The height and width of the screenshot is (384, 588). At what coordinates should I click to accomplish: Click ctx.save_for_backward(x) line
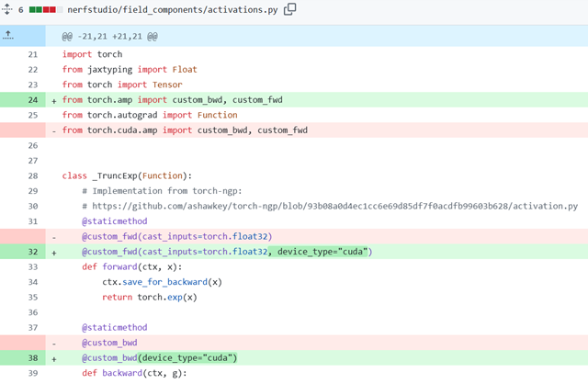(162, 282)
